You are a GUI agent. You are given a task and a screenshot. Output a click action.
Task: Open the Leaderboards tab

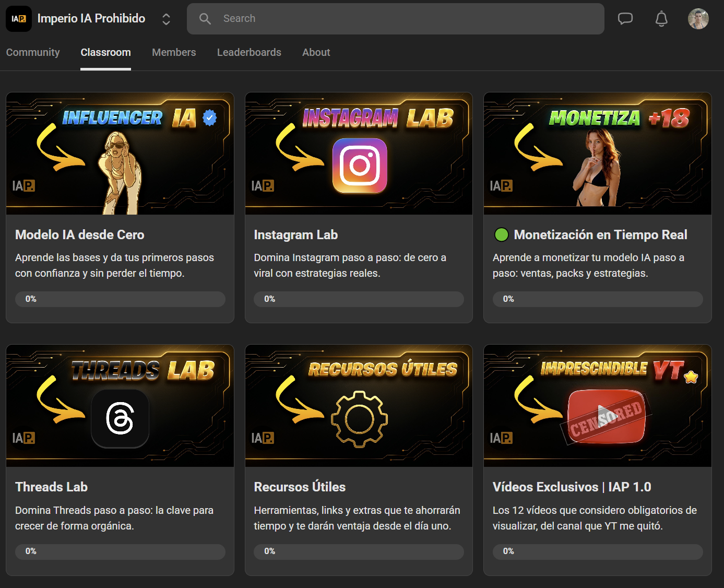click(249, 52)
